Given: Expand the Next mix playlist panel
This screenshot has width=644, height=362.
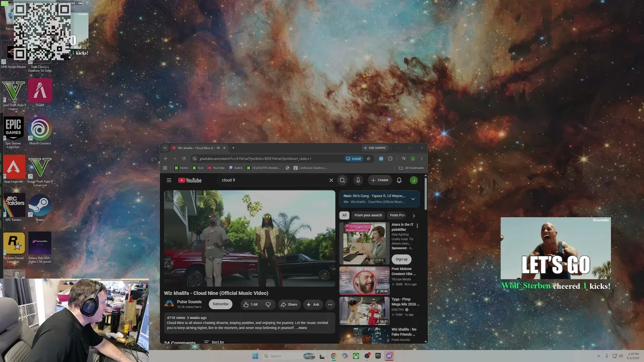Looking at the screenshot, I should [413, 199].
